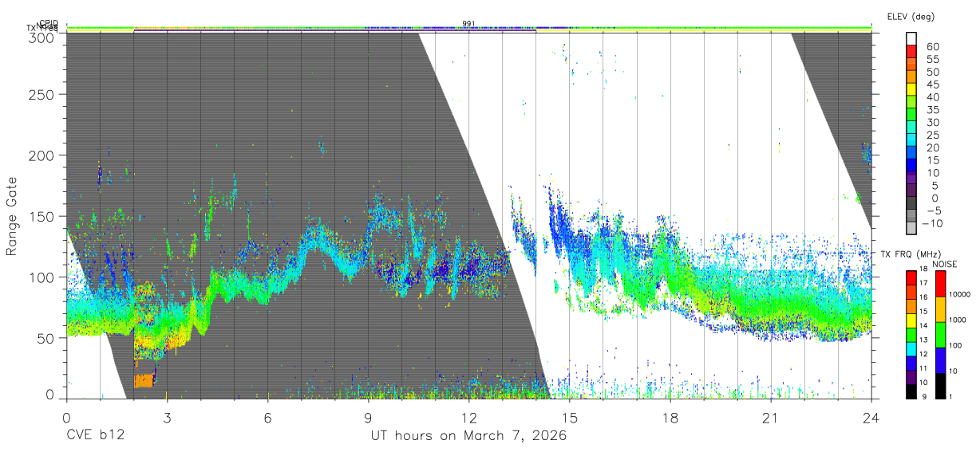Pick the cyan TX FRQ swatch between 12 and 13
This screenshot has width=980, height=452.
pyautogui.click(x=911, y=348)
